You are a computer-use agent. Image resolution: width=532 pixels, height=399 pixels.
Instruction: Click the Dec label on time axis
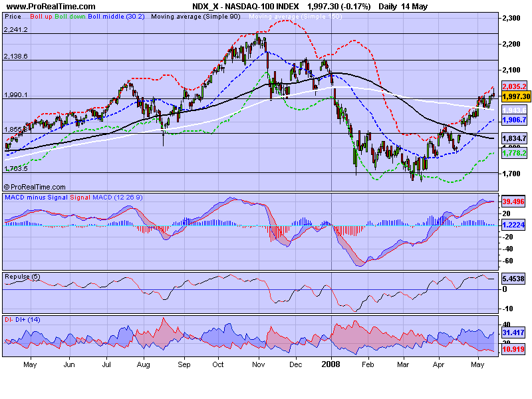295,364
